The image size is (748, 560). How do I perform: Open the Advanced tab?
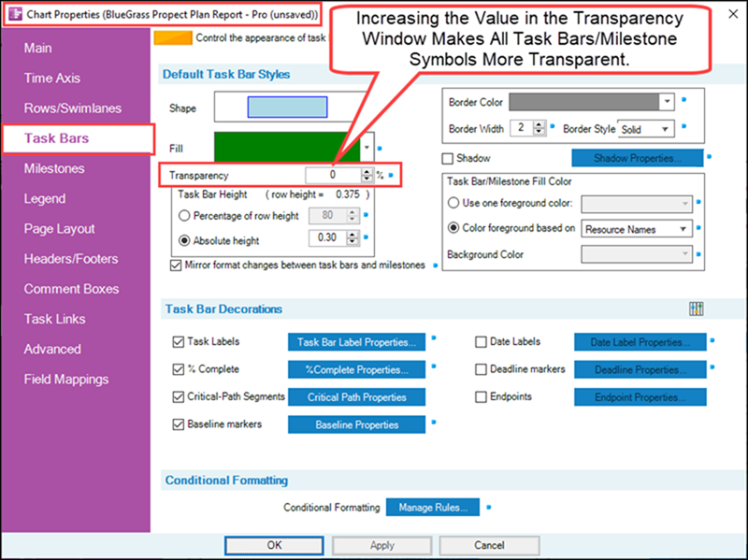[x=52, y=349]
